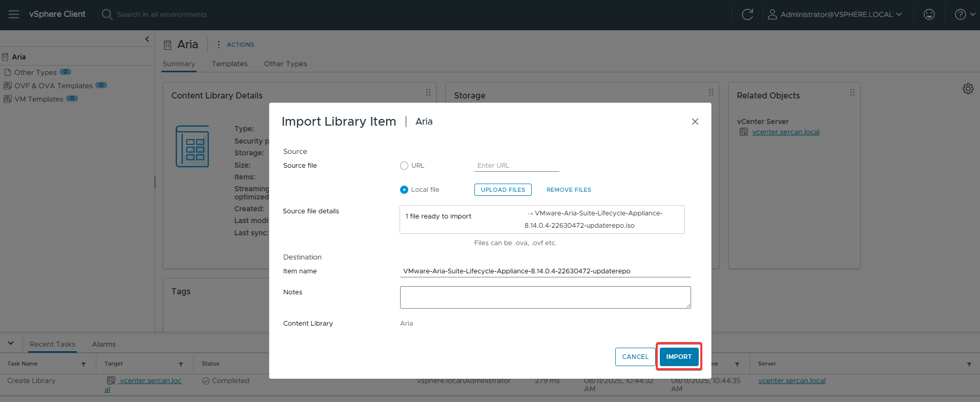Click the uploaded ISO file name text
The width and height of the screenshot is (980, 402).
tap(594, 219)
